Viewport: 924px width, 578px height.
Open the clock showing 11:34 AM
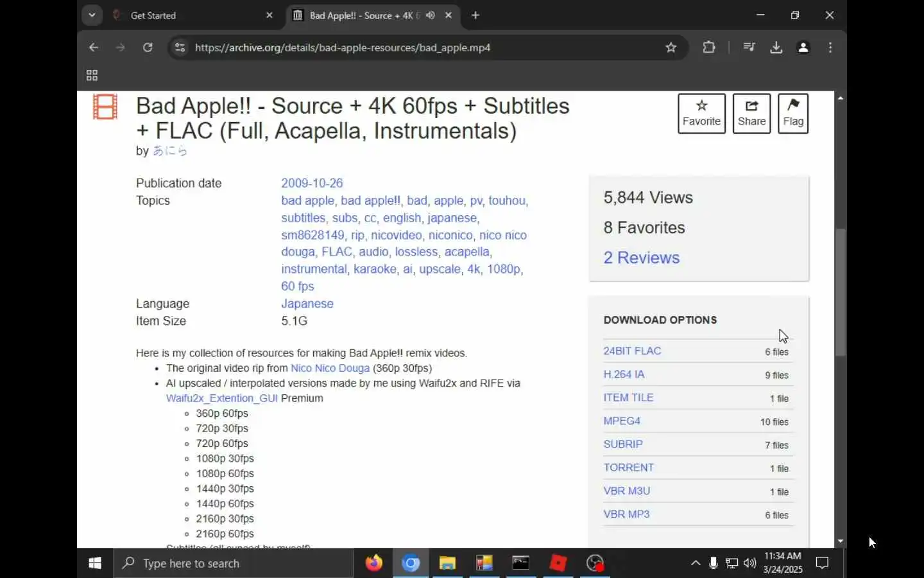point(783,563)
